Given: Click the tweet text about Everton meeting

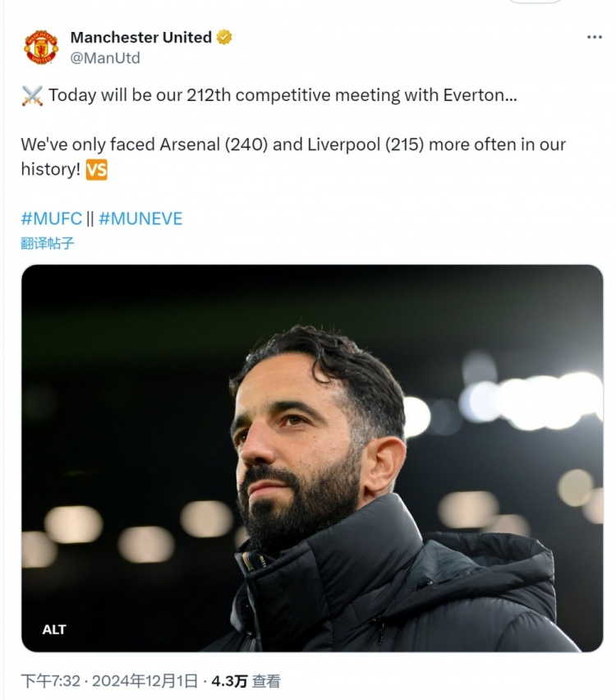Looking at the screenshot, I should click(283, 95).
